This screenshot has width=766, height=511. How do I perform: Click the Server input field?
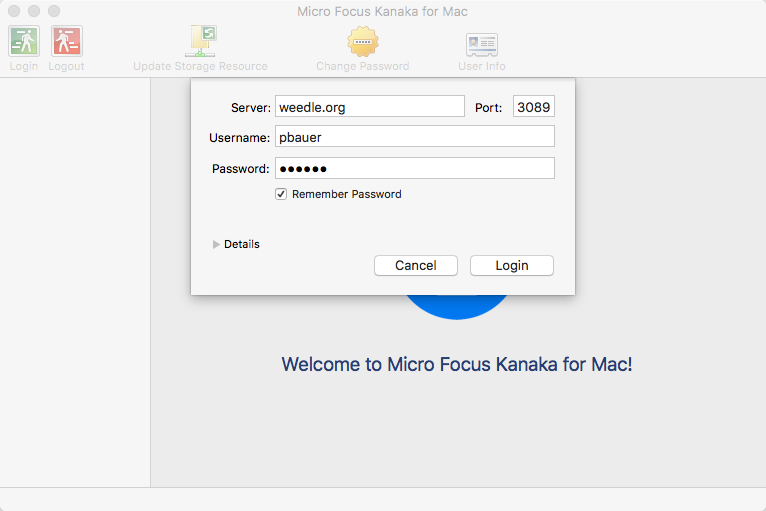370,106
